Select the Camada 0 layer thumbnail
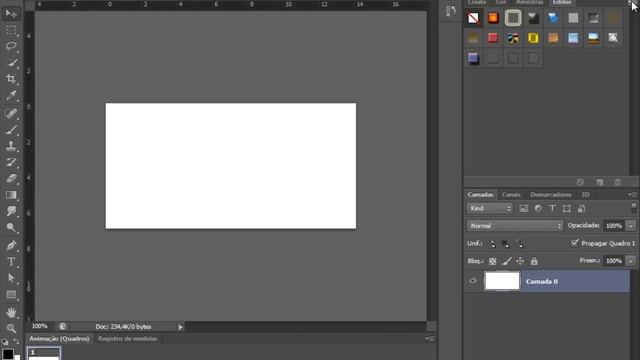The height and width of the screenshot is (360, 640). (502, 281)
